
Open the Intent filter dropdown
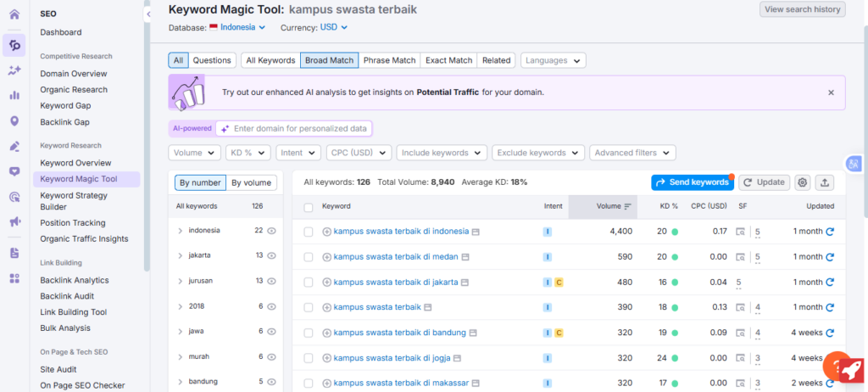pyautogui.click(x=298, y=153)
